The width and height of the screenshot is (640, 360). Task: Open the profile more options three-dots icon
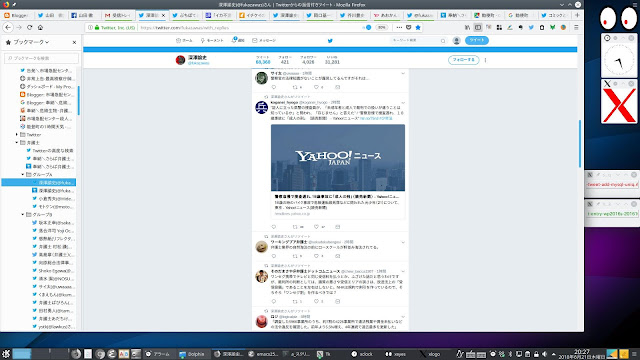tap(485, 60)
